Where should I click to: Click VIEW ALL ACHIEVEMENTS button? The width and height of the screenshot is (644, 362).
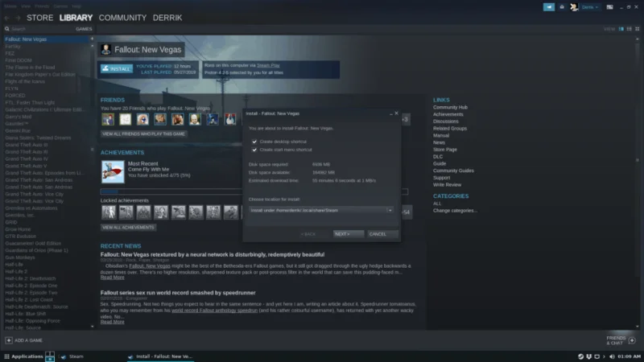[x=128, y=228]
